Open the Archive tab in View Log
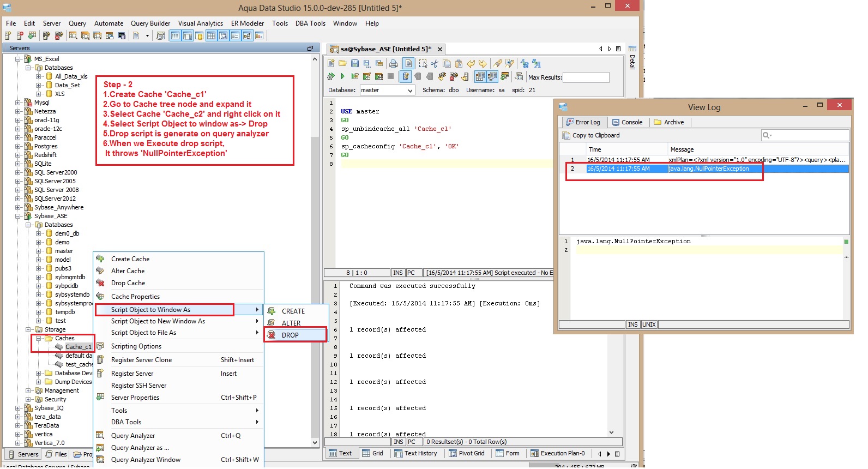This screenshot has height=469, width=868. pos(669,122)
